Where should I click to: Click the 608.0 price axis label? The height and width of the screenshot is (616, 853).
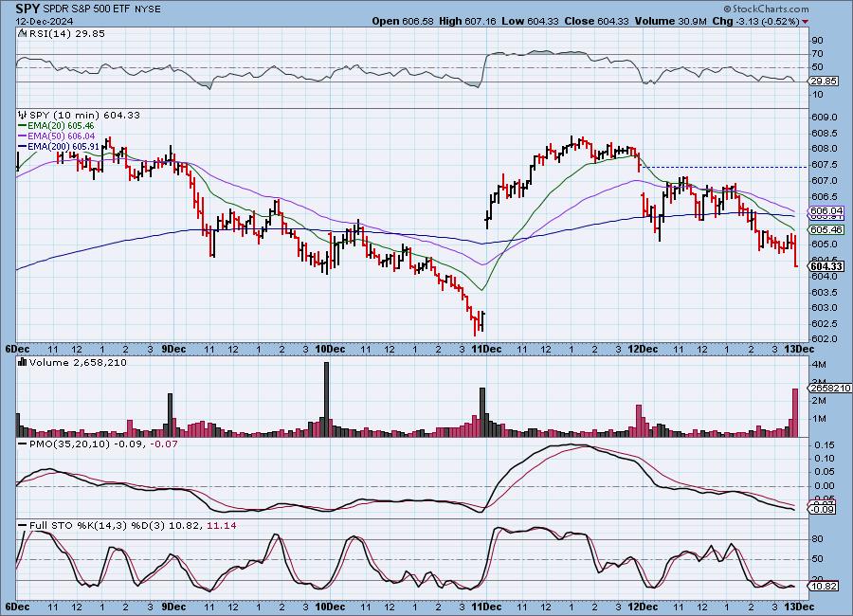click(824, 149)
